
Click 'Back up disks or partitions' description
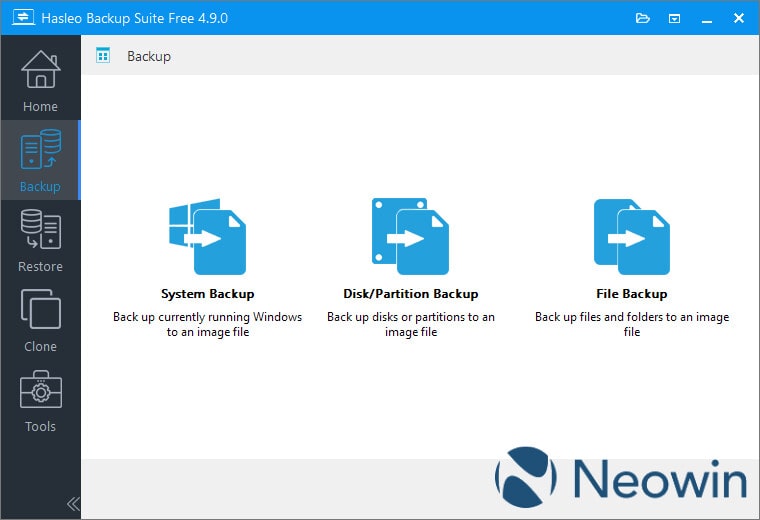point(411,324)
